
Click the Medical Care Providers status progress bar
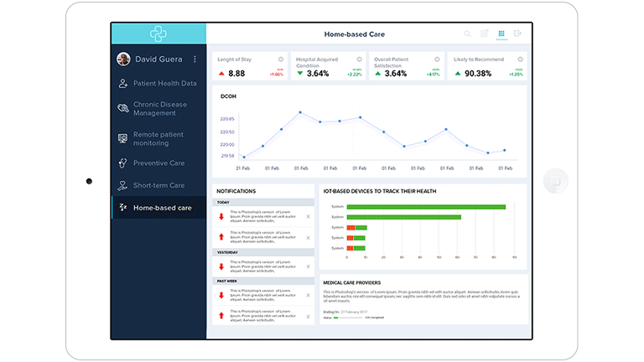click(348, 318)
